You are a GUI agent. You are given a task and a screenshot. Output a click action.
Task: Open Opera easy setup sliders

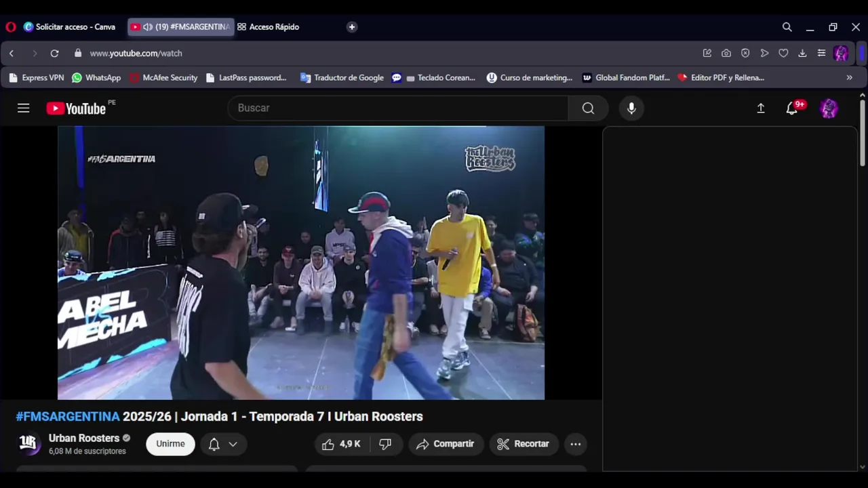coord(821,53)
